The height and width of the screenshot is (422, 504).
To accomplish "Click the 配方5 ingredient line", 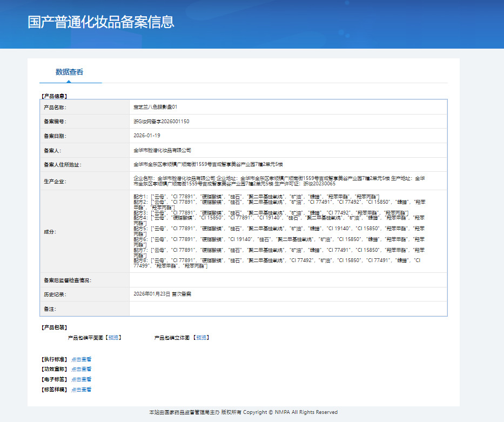I will 279,231.
